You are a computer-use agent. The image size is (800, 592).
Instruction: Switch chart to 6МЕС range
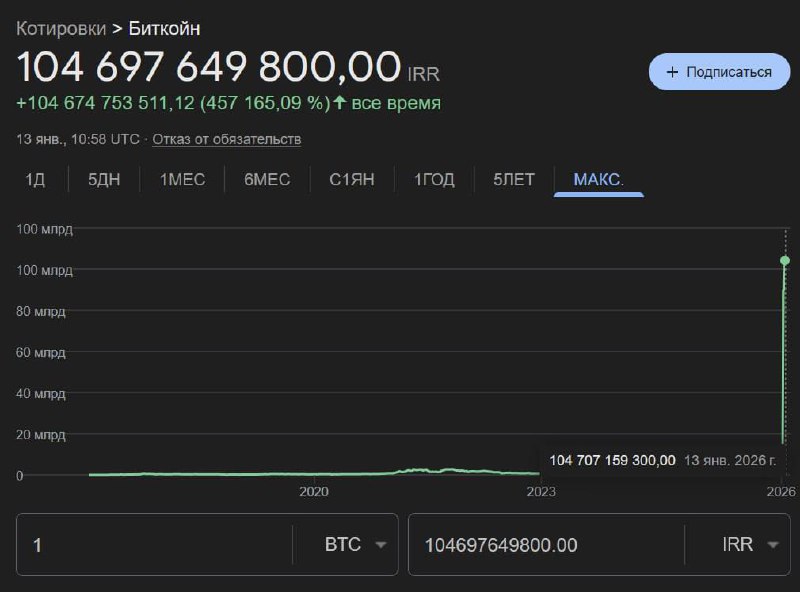(267, 180)
